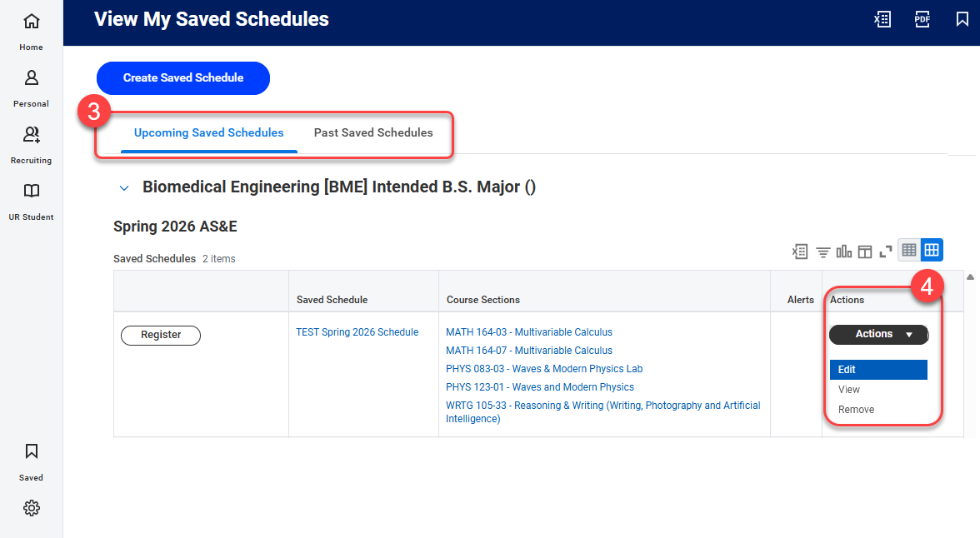The width and height of the screenshot is (980, 538).
Task: Switch to the compact table view
Action: coord(908,249)
